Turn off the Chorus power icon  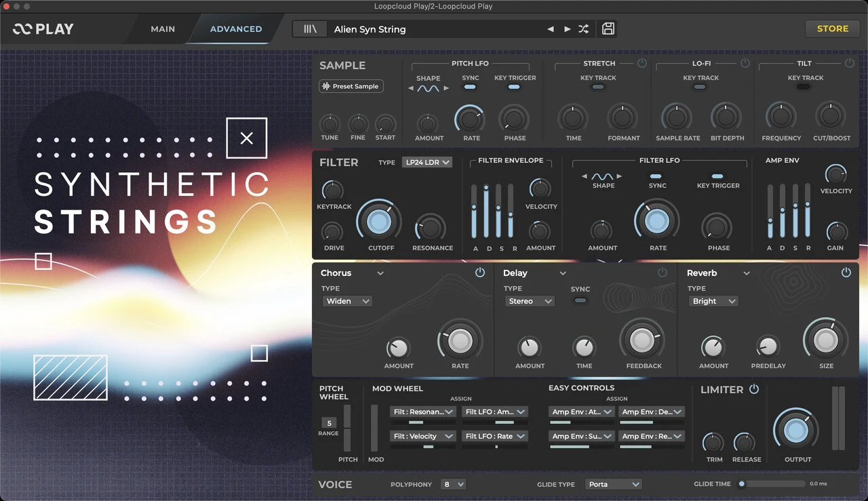[x=480, y=273]
